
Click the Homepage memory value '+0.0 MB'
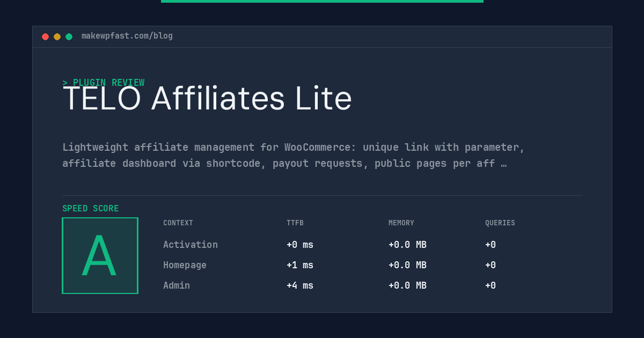407,265
